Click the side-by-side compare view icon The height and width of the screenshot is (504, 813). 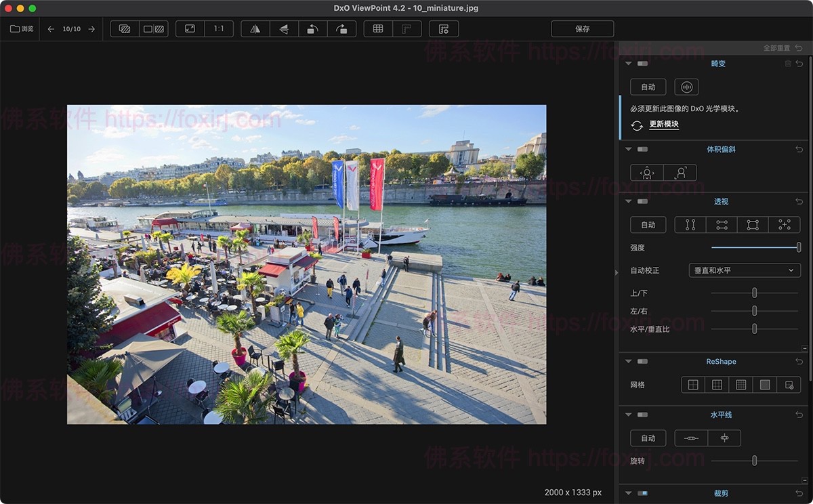[x=154, y=29]
